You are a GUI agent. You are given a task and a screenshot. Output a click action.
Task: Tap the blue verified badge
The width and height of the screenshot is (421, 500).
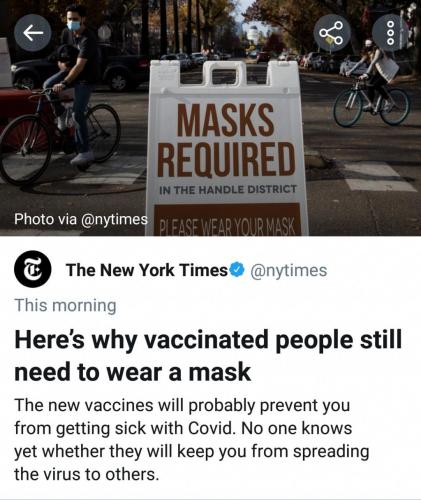click(x=238, y=269)
